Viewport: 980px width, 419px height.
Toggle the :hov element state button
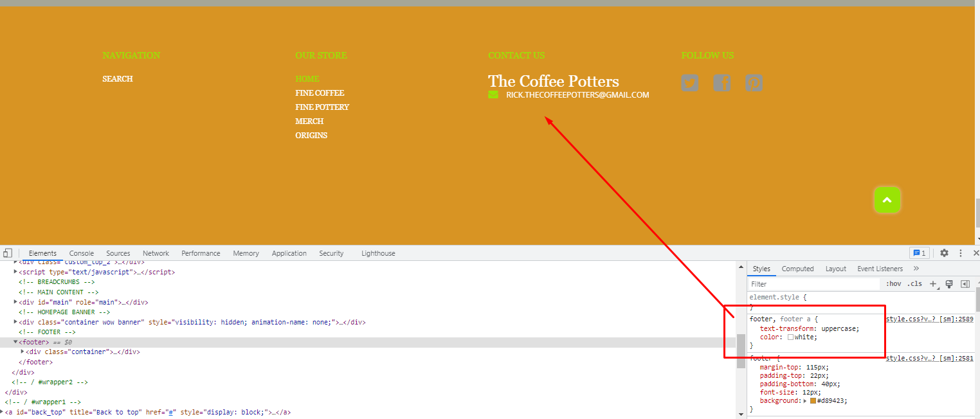pos(893,284)
